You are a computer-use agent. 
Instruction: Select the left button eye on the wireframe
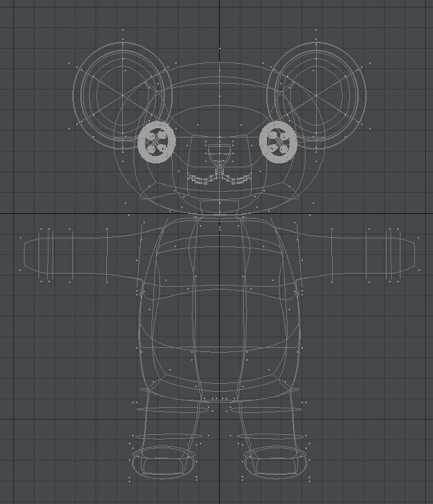point(157,142)
